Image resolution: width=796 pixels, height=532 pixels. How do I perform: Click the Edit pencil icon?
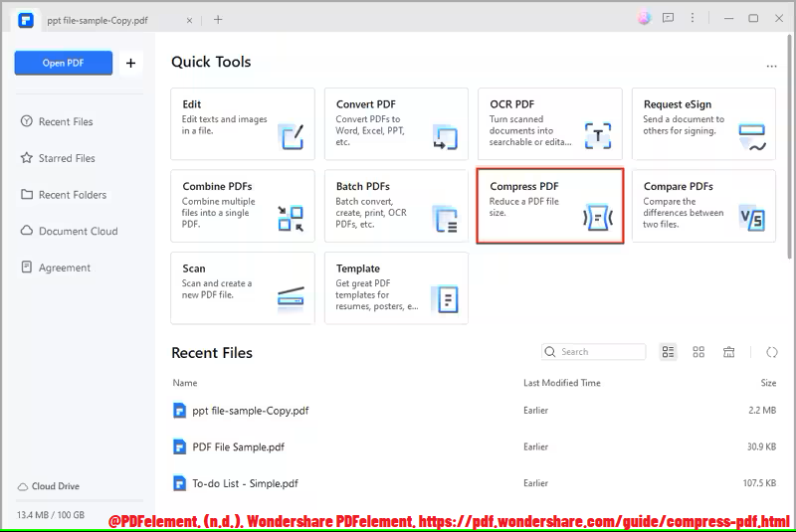[292, 136]
